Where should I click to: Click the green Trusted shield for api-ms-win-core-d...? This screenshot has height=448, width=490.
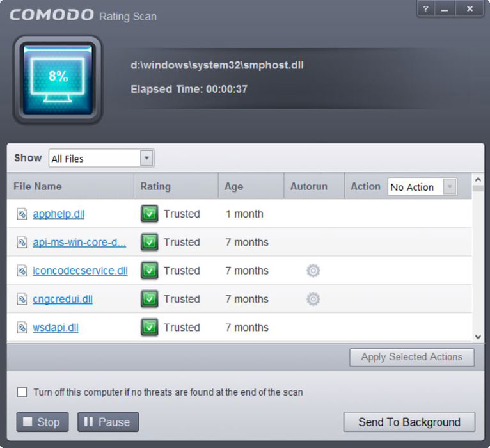pos(150,243)
